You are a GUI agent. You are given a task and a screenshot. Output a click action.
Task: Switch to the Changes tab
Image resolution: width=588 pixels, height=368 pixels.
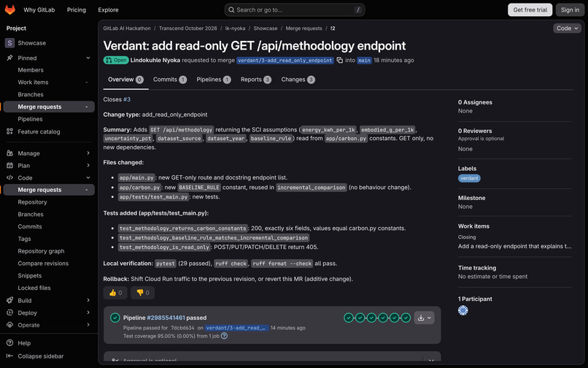[x=298, y=80]
